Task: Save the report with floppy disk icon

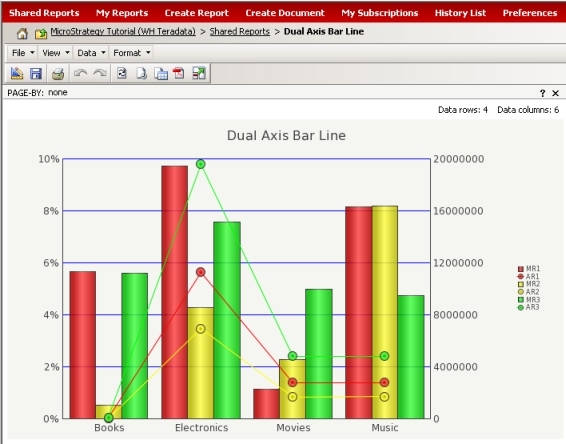Action: 36,74
